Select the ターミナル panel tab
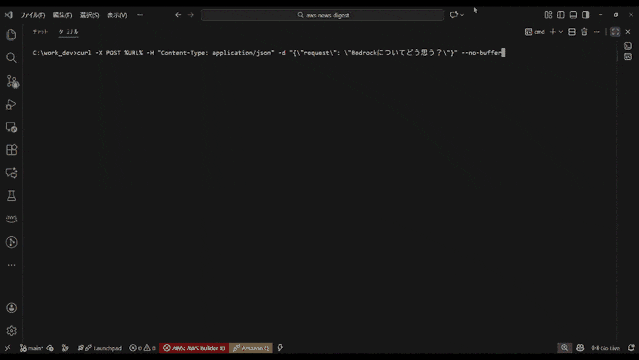This screenshot has height=360, width=639. (x=68, y=32)
